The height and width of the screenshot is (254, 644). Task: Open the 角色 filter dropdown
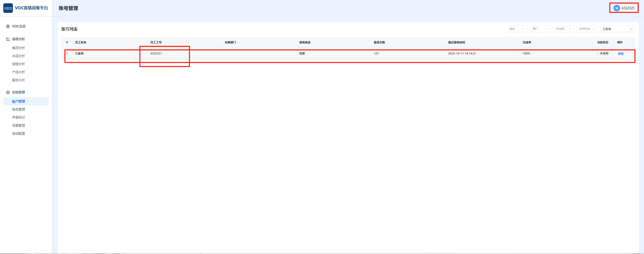click(517, 29)
